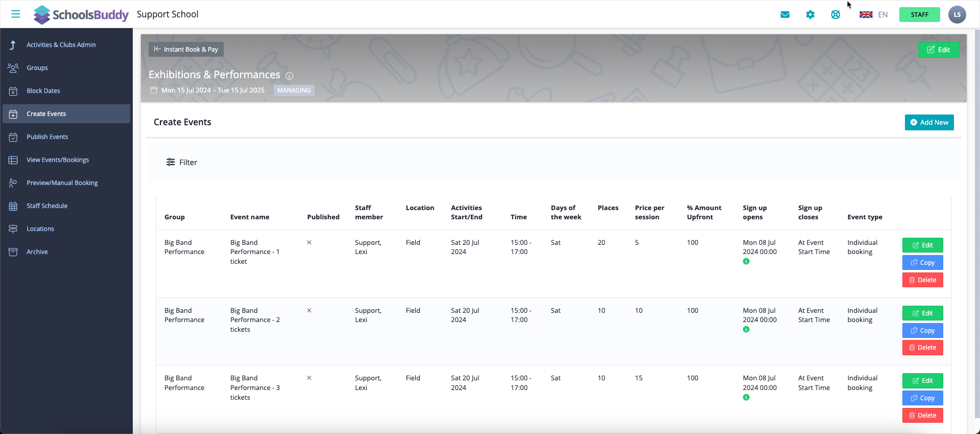
Task: Click the Archive box icon
Action: click(13, 252)
